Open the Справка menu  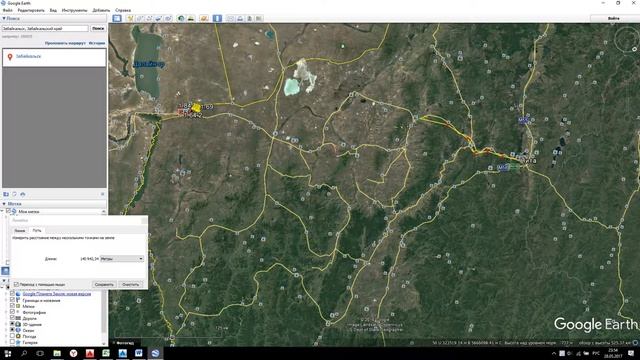point(123,10)
